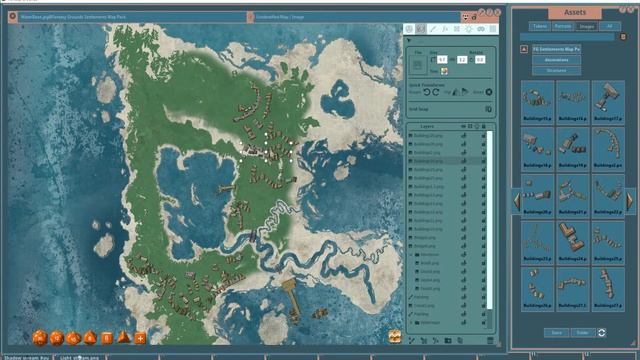
Task: Add a new folder in Layers bottom toolbar
Action: (448, 340)
